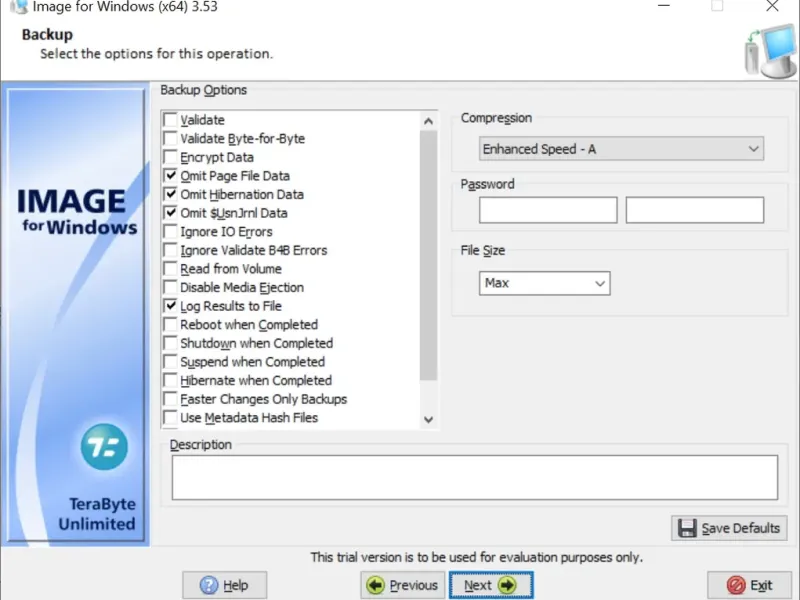800x600 pixels.
Task: Check Validate Byte-for-Byte option
Action: (170, 138)
